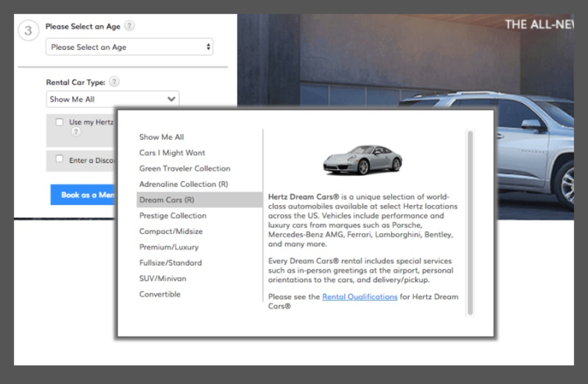Click THE ALL-NEW banner text

[x=539, y=24]
